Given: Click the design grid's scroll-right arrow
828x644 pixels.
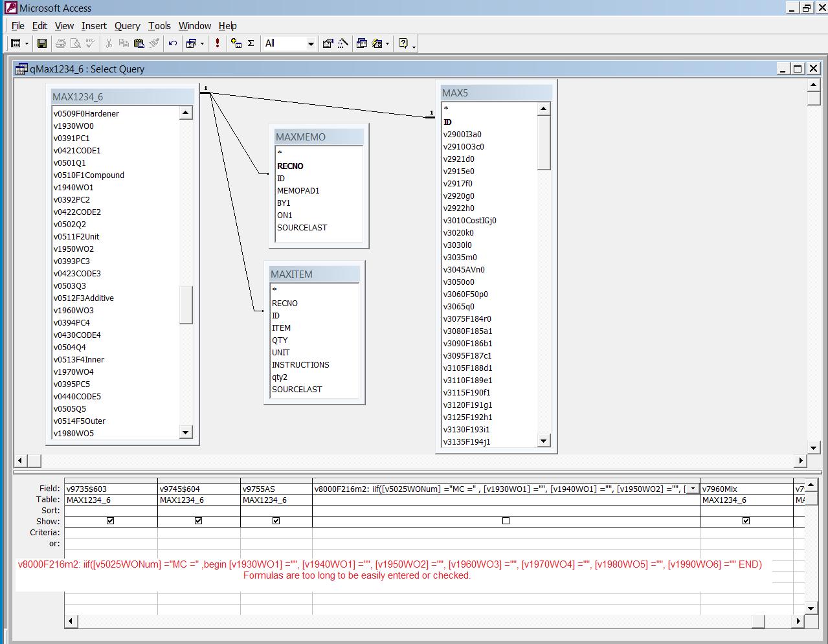Looking at the screenshot, I should click(798, 621).
